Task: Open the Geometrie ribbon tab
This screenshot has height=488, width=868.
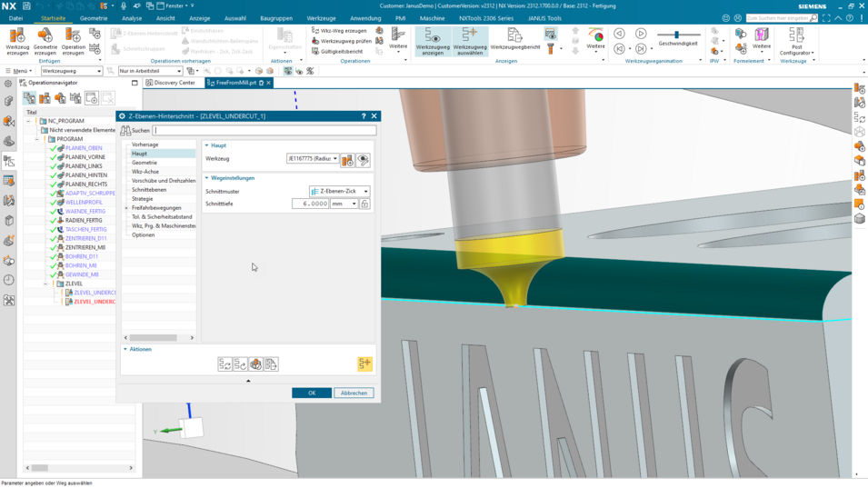Action: (94, 18)
